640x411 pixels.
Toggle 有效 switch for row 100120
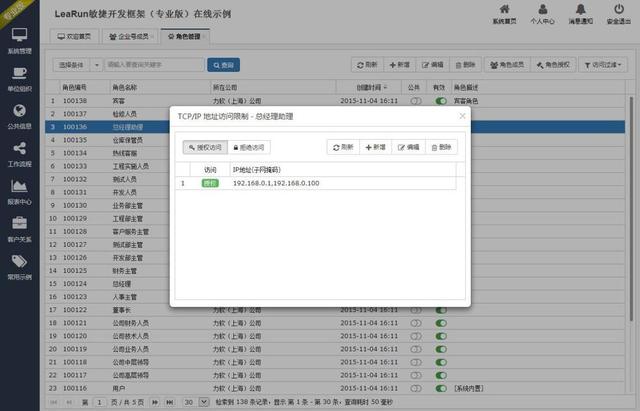(x=441, y=336)
